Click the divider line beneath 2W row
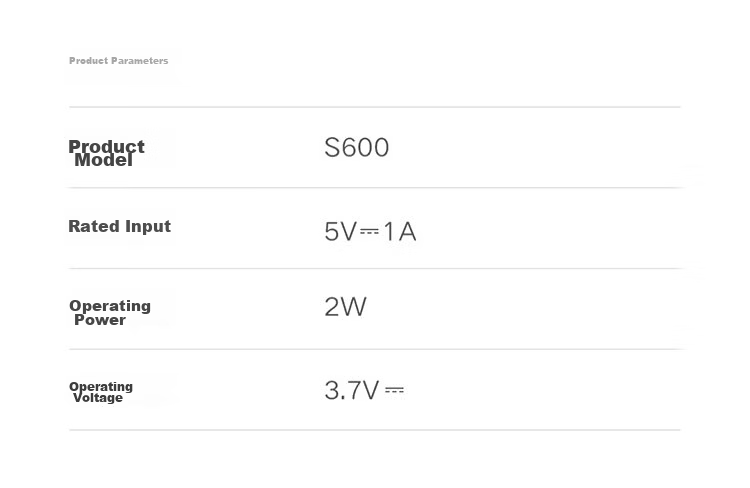Image resolution: width=750 pixels, height=488 pixels. [x=375, y=349]
